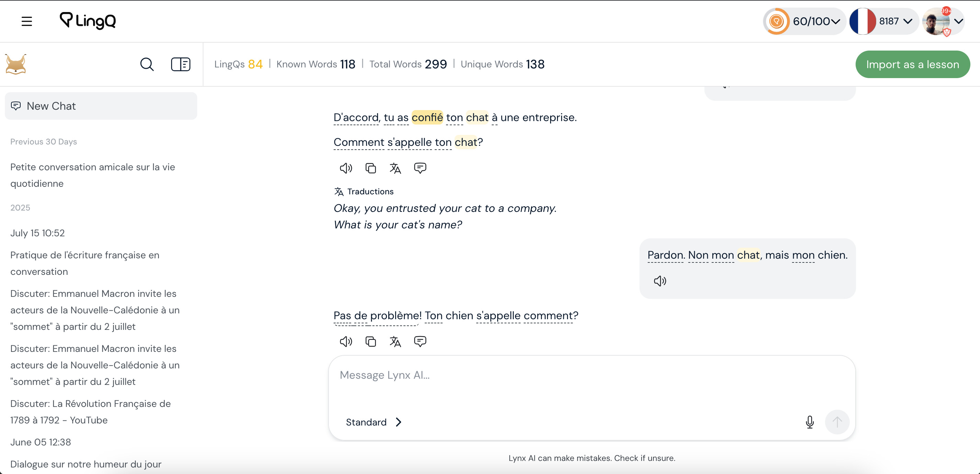Open the hamburger menu
This screenshot has height=474, width=980.
[x=27, y=21]
